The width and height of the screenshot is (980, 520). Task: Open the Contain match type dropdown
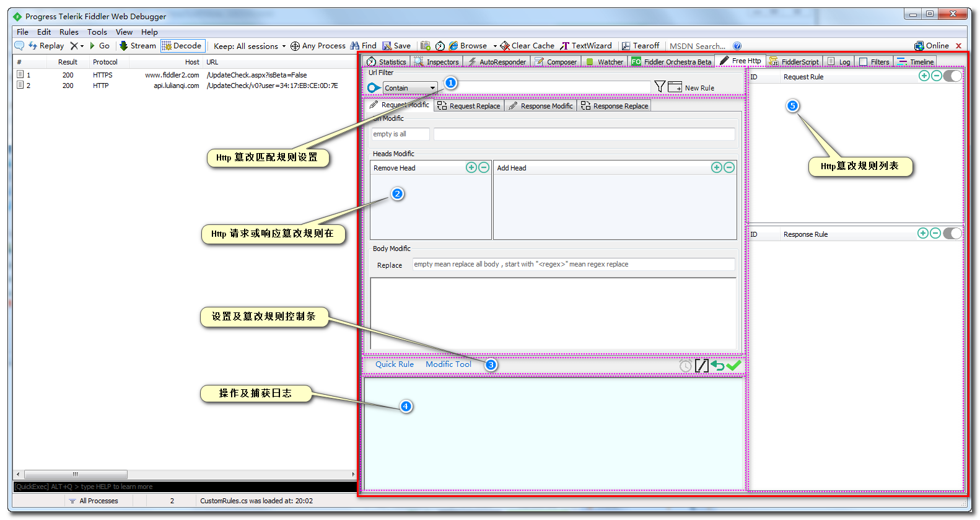tap(410, 88)
